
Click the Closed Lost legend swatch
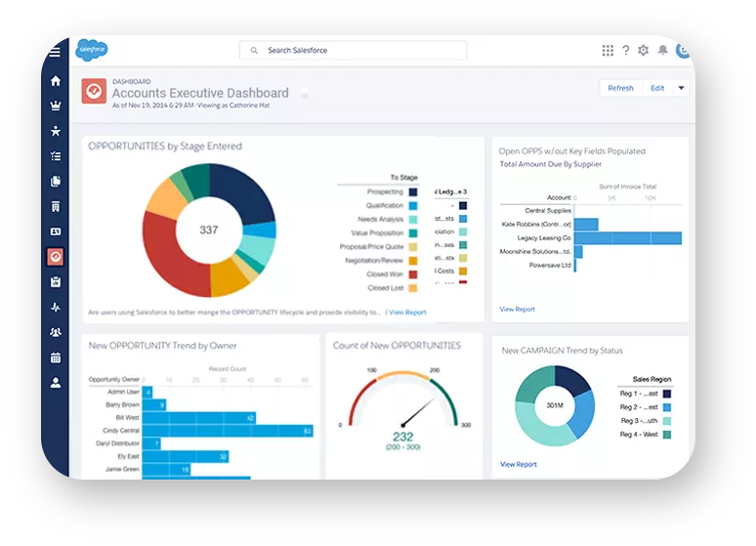tap(413, 288)
